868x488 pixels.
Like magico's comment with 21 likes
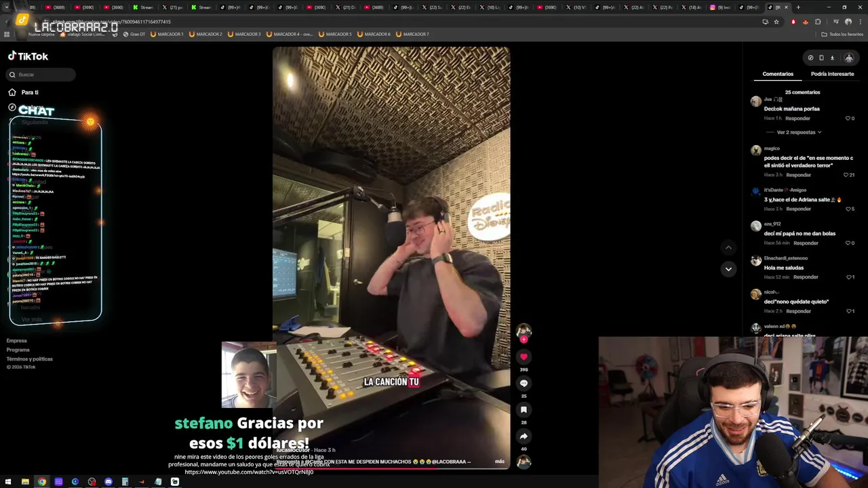pyautogui.click(x=846, y=175)
